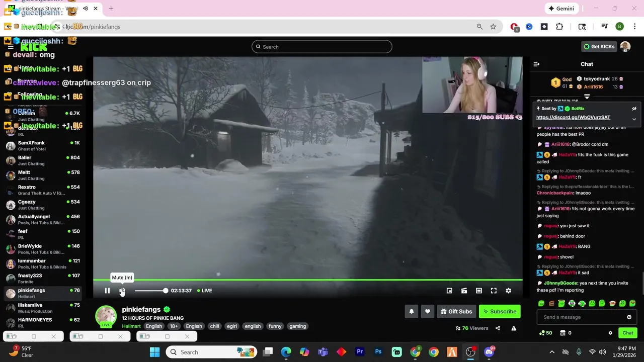Screen dimensions: 644x362
Task: Select the egirl tag
Action: pyautogui.click(x=232, y=326)
